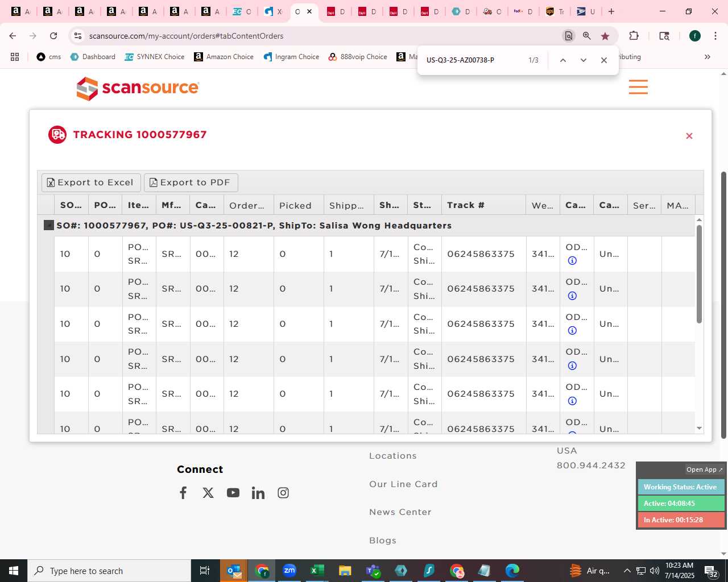The width and height of the screenshot is (728, 582).
Task: Open the SYNNEX Choice bookmark
Action: 155,57
